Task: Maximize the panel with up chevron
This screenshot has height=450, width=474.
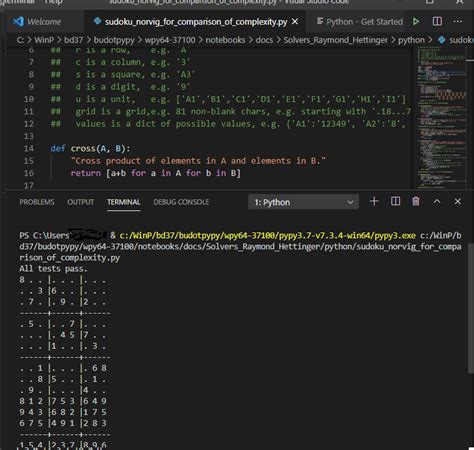Action: (437, 201)
